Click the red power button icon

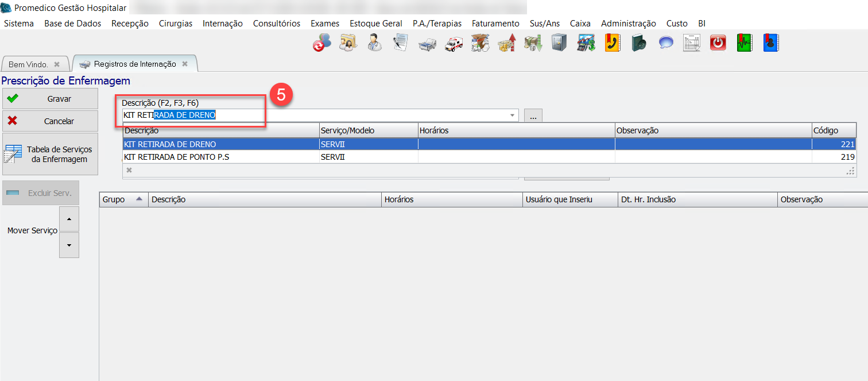point(718,43)
